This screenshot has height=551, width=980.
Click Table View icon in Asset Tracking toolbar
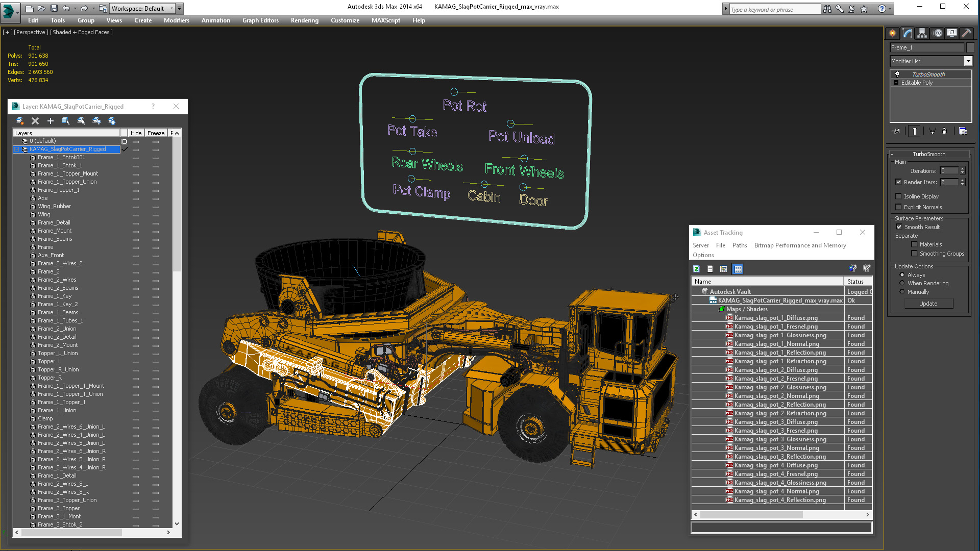pos(738,269)
